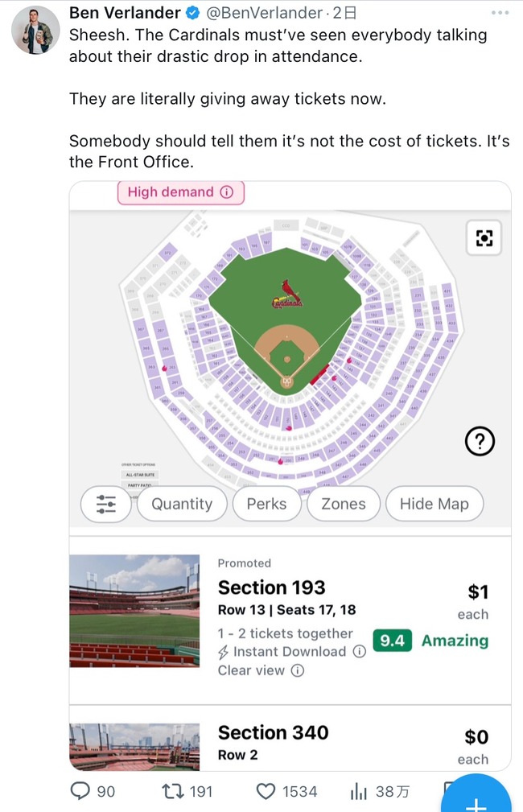Tap the blue compose plus button
The width and height of the screenshot is (523, 812).
click(476, 795)
